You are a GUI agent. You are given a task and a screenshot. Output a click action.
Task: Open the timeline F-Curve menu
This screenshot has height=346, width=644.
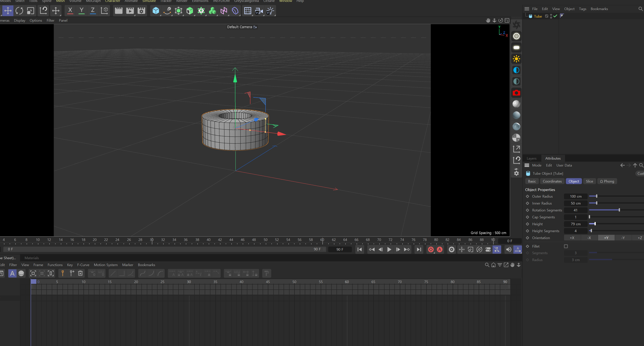(83, 265)
